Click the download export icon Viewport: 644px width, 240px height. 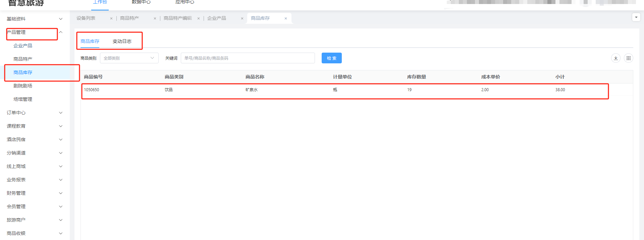click(x=615, y=58)
